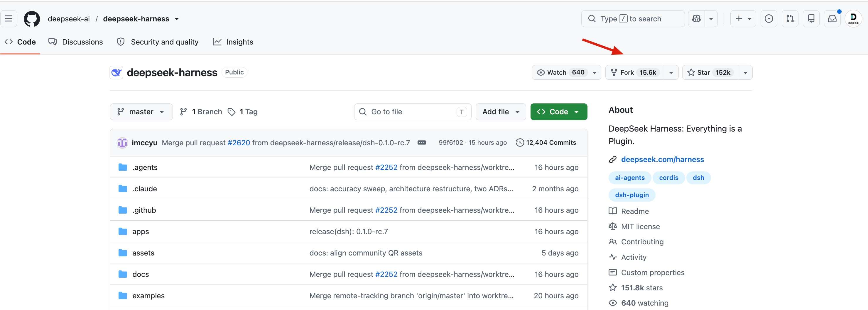Screen dimensions: 868x310
Task: Open the imccyu author profile name
Action: pyautogui.click(x=145, y=143)
